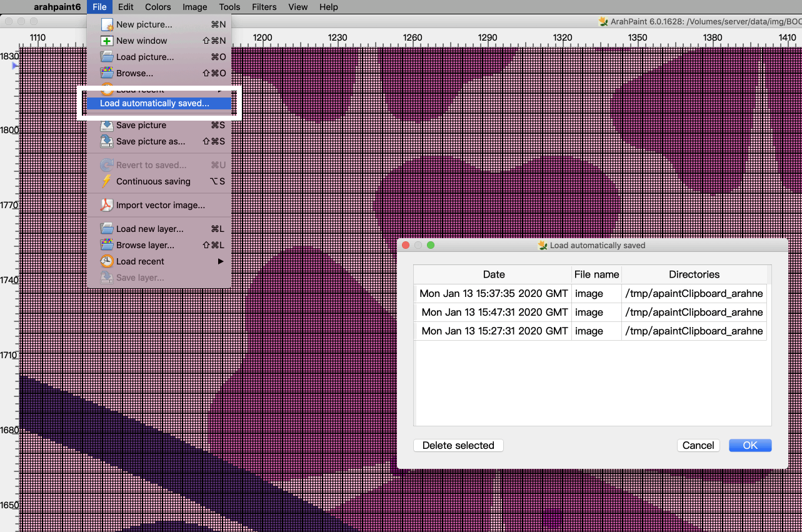This screenshot has width=802, height=532.
Task: Close the Load automatically saved dialog
Action: [x=406, y=245]
